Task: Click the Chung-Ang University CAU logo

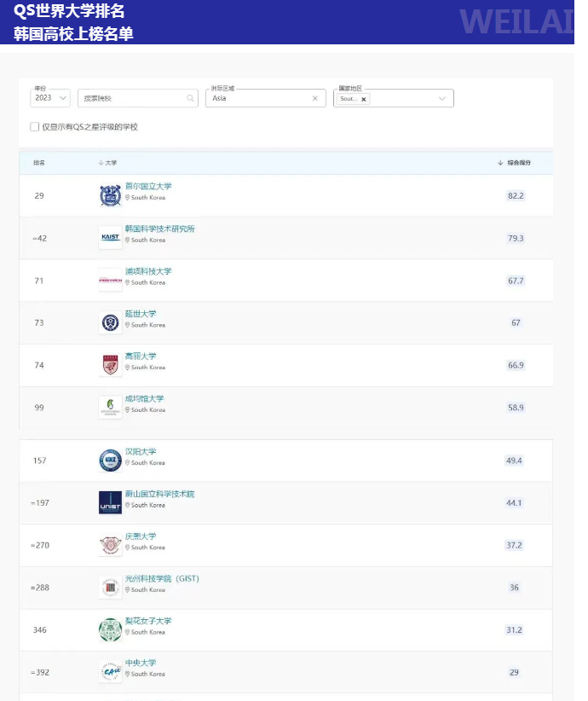Action: (111, 671)
